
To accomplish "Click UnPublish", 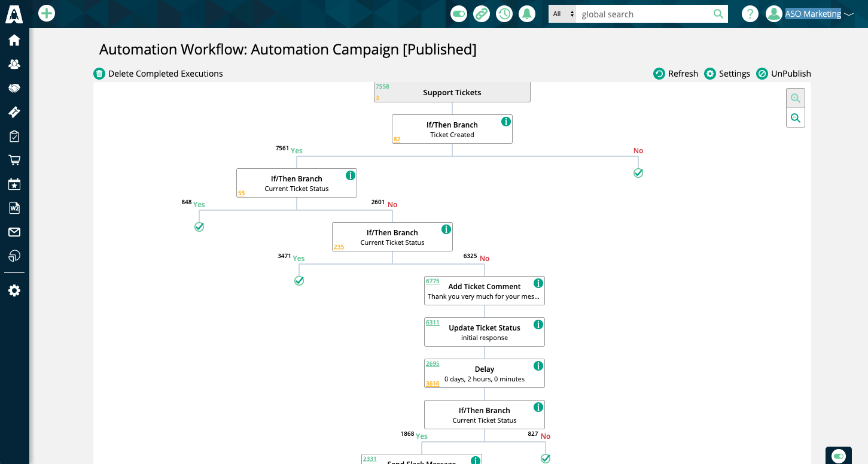I will click(x=784, y=74).
